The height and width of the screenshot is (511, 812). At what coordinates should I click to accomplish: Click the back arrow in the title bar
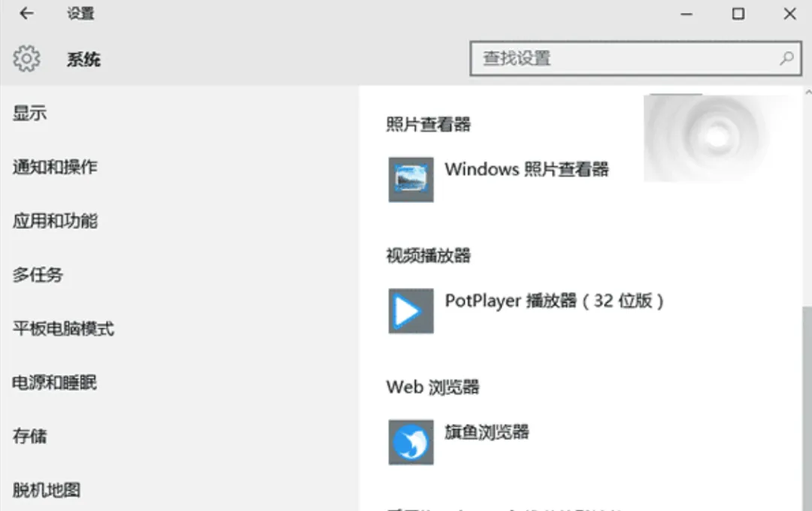26,14
